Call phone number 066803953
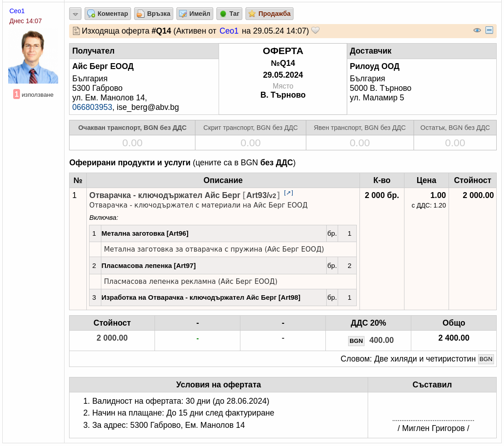 point(92,107)
